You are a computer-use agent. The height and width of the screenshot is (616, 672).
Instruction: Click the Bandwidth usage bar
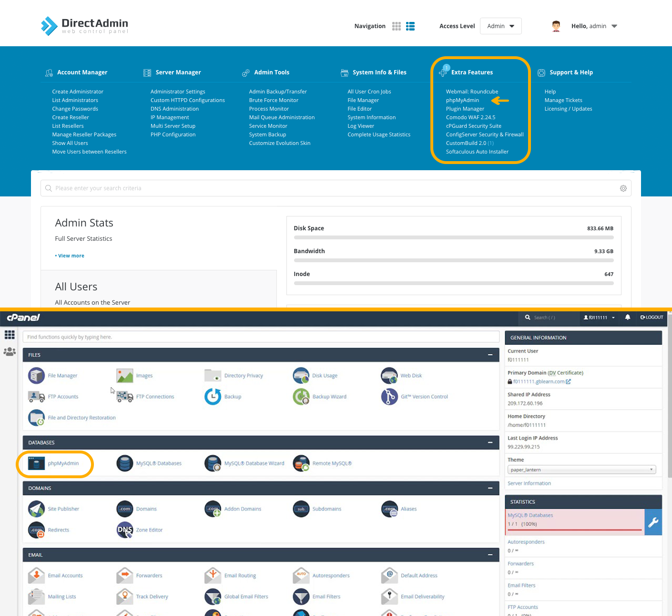[x=454, y=260]
